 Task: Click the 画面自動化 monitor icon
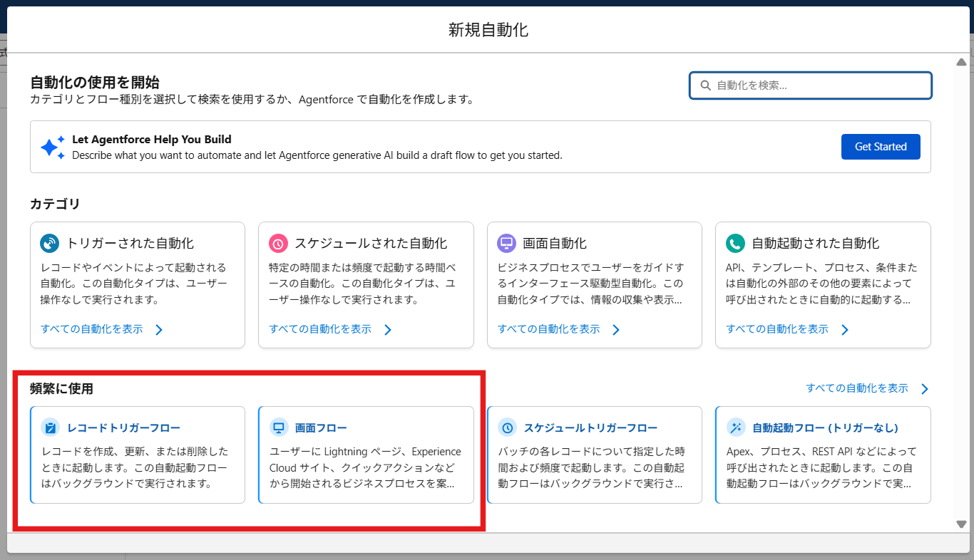pos(506,243)
